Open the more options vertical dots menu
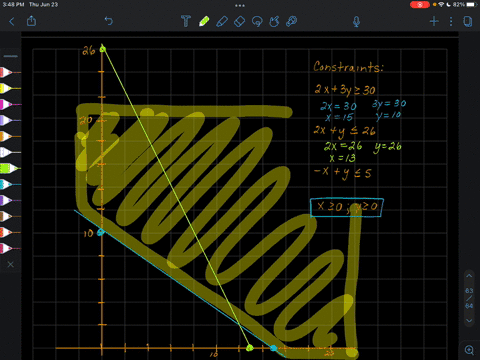Viewport: 480px width, 360px height. (x=451, y=22)
